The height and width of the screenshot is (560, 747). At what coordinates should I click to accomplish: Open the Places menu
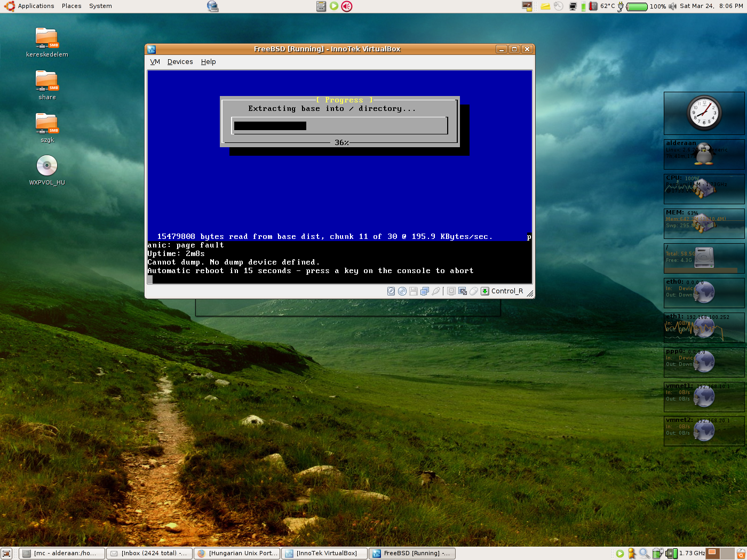point(71,6)
